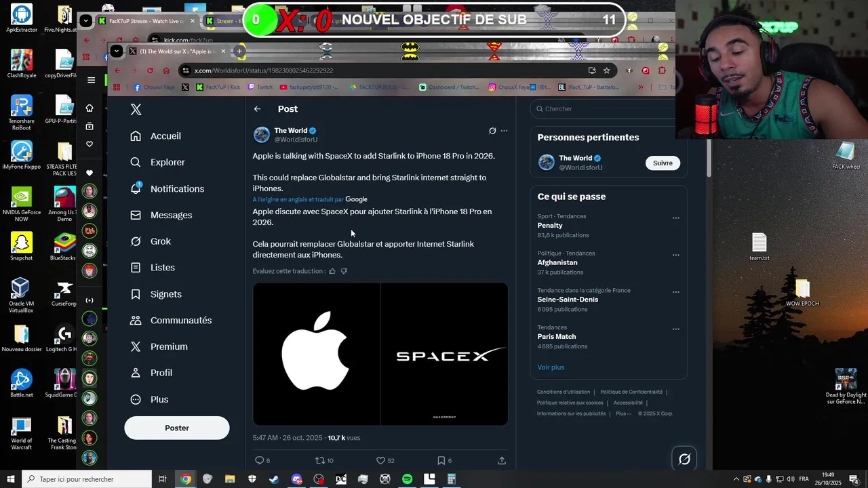Open the team.txt desktop file
Screen dimensions: 868x488
[x=759, y=247]
